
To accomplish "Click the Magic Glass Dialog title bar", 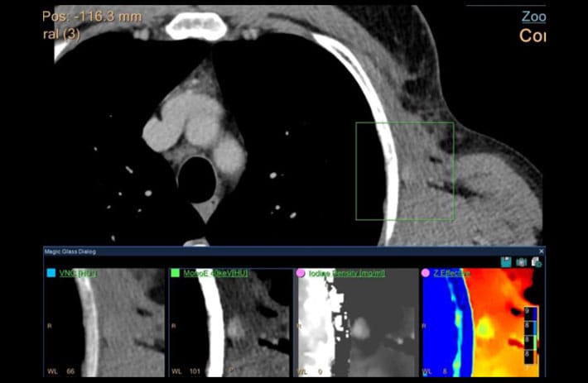I will [x=248, y=251].
